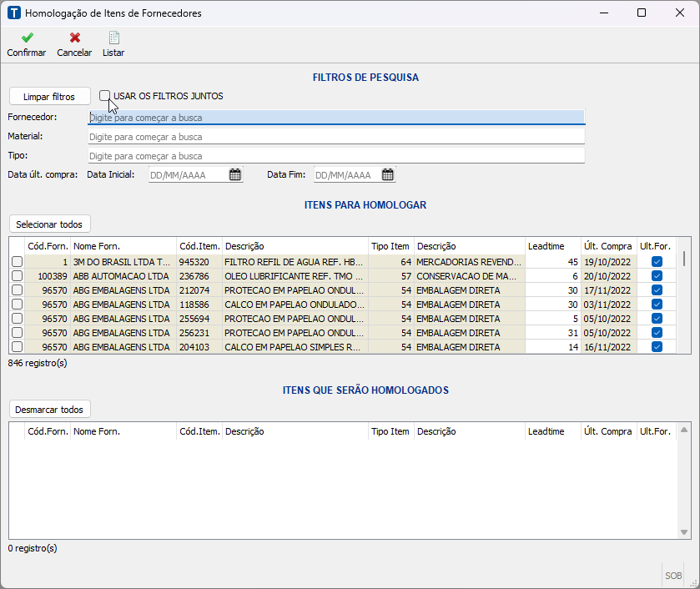The height and width of the screenshot is (589, 700).
Task: Sort by Últ. Compra column header
Action: [x=608, y=246]
